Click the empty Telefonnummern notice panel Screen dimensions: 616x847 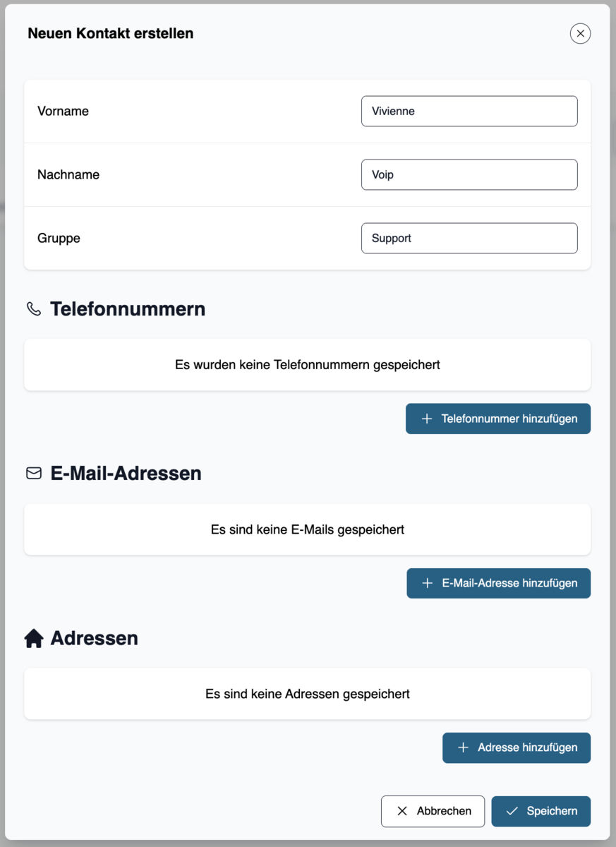(308, 365)
